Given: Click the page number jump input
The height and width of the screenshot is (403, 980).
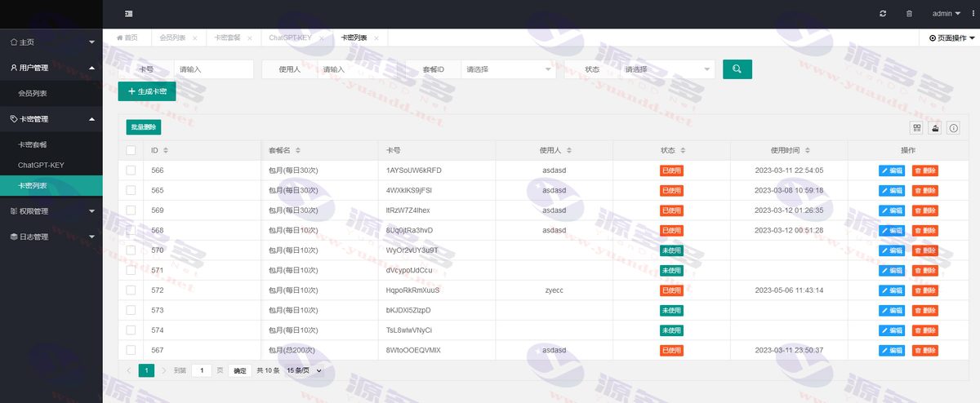Looking at the screenshot, I should [x=202, y=370].
